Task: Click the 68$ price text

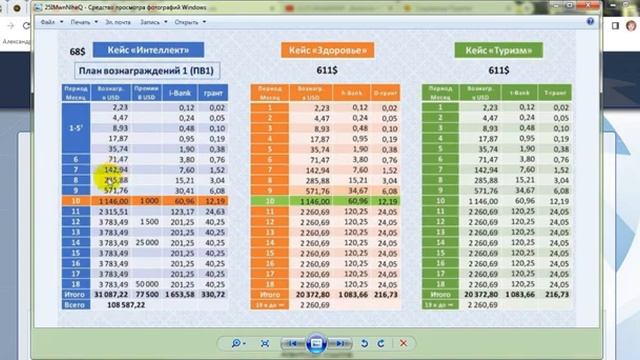Action: [x=78, y=51]
